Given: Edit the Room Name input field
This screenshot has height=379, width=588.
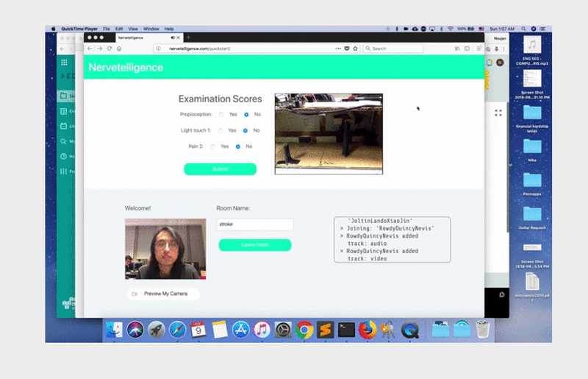Looking at the screenshot, I should coord(255,224).
